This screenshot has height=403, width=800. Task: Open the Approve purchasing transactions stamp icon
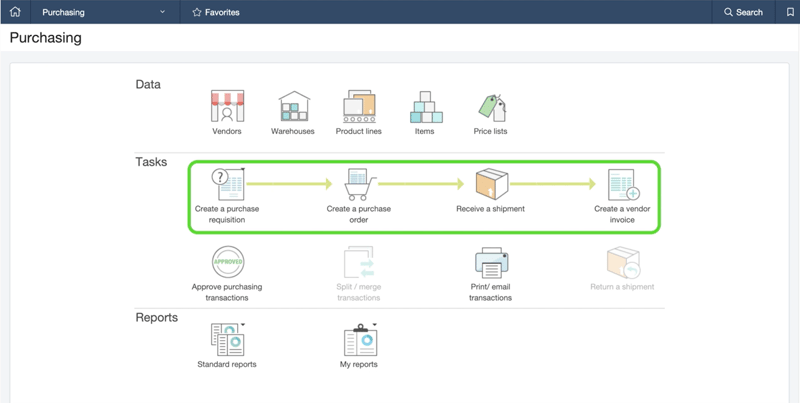(x=228, y=262)
